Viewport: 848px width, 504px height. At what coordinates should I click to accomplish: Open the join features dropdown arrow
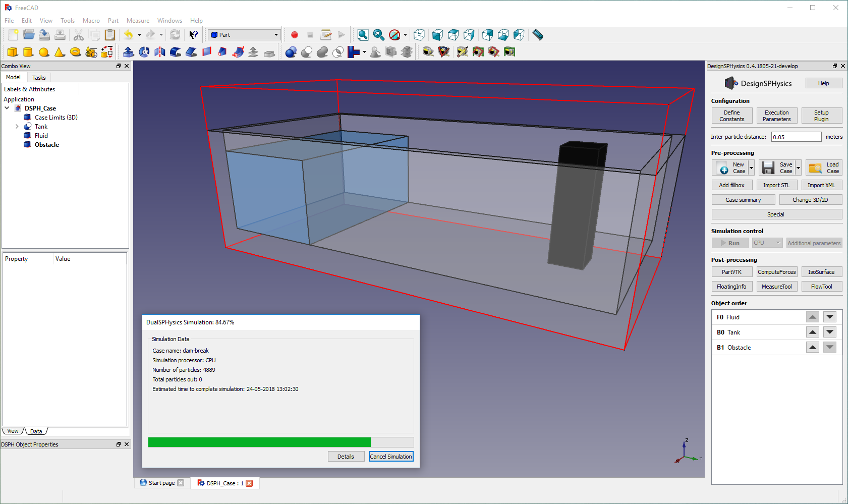[364, 52]
